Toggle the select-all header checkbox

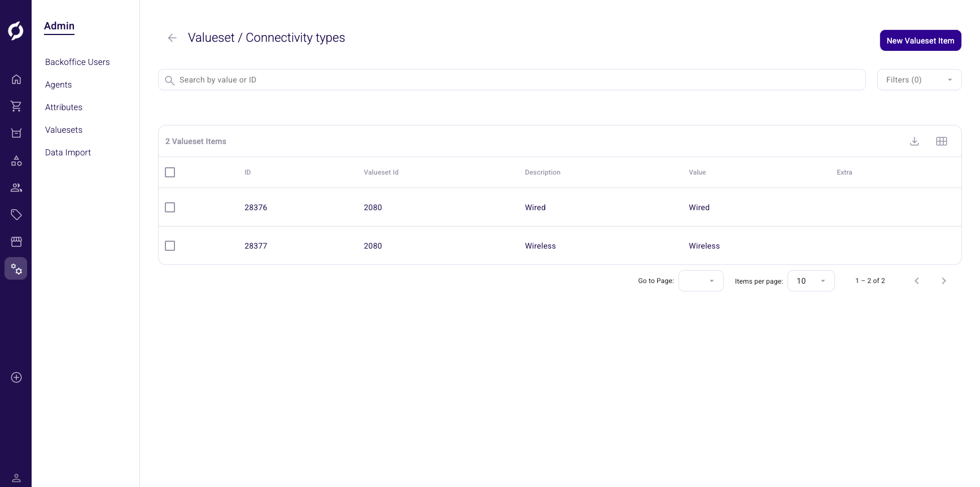tap(170, 172)
